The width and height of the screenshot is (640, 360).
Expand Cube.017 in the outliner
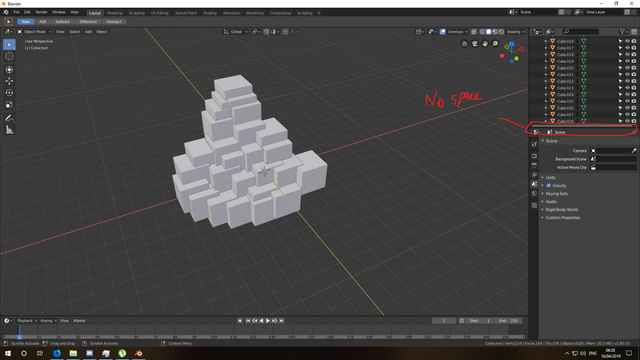click(x=546, y=48)
